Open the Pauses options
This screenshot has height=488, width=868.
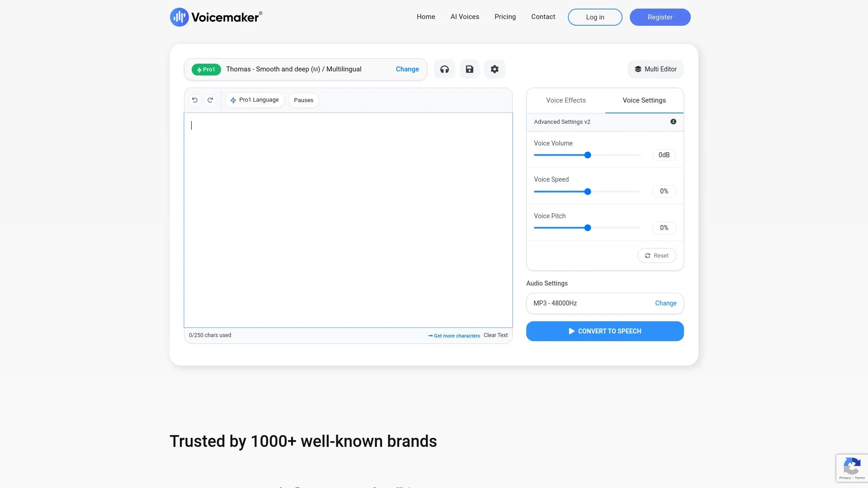click(x=303, y=100)
